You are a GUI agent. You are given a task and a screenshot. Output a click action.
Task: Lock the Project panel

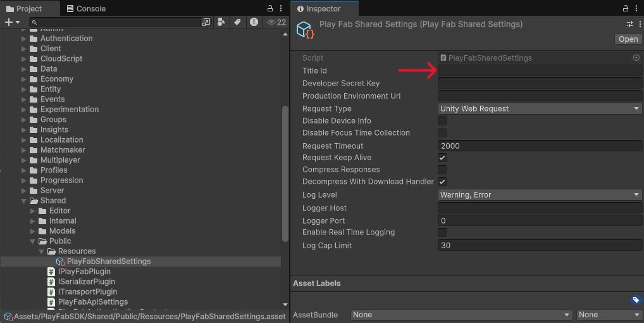(x=270, y=8)
